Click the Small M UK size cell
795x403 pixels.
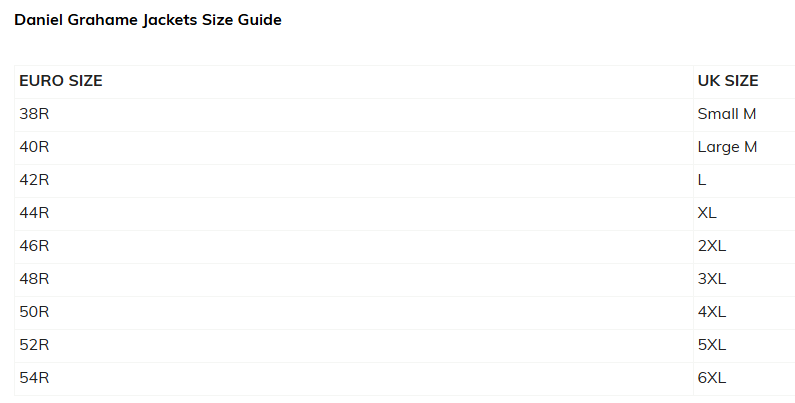point(727,114)
